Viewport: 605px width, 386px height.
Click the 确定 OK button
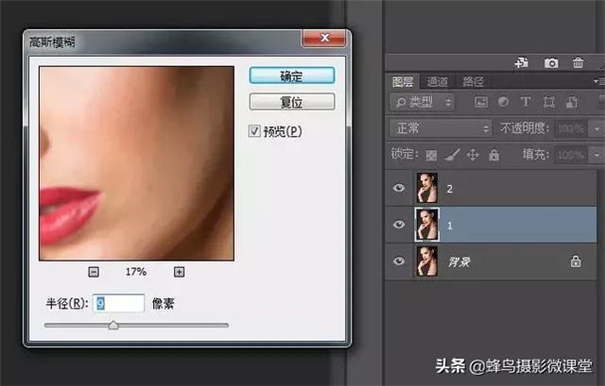point(292,76)
